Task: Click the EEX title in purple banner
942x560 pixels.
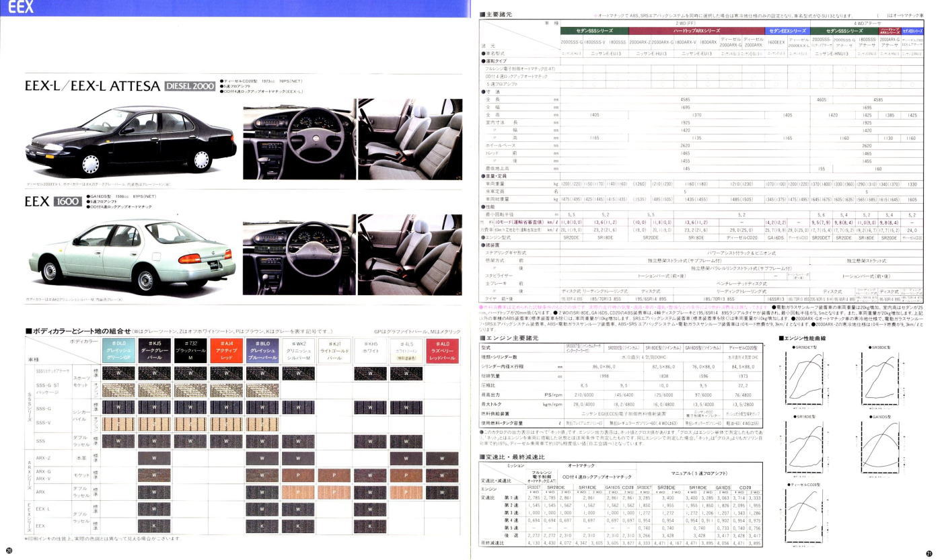Action: (21, 8)
